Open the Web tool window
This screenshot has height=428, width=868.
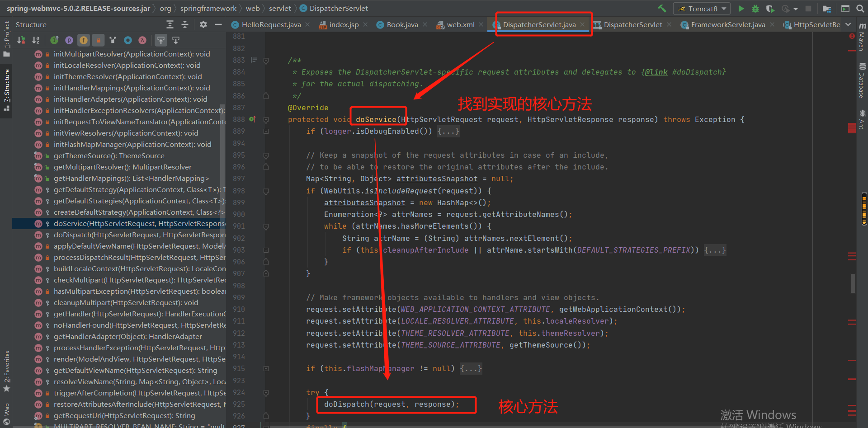pos(6,414)
